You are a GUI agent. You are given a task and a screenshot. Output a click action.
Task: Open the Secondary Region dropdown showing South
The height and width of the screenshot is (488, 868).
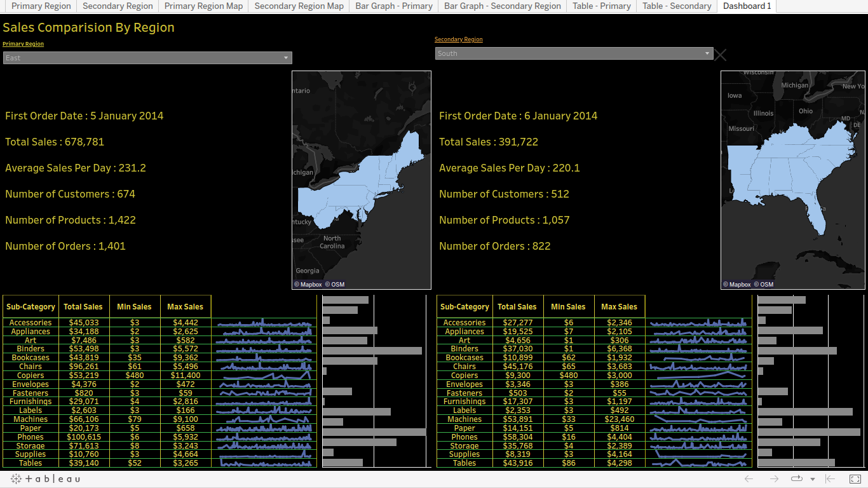(x=574, y=53)
